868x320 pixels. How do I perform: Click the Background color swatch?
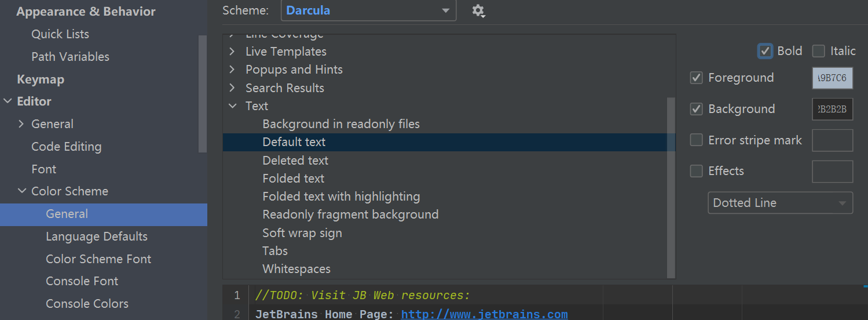(x=832, y=109)
